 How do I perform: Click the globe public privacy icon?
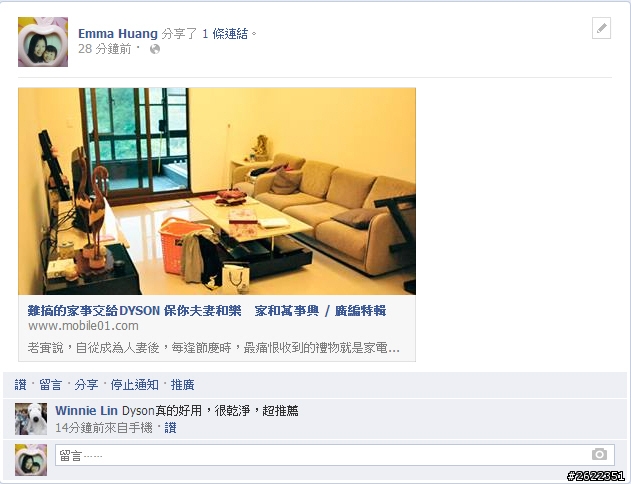coord(155,49)
